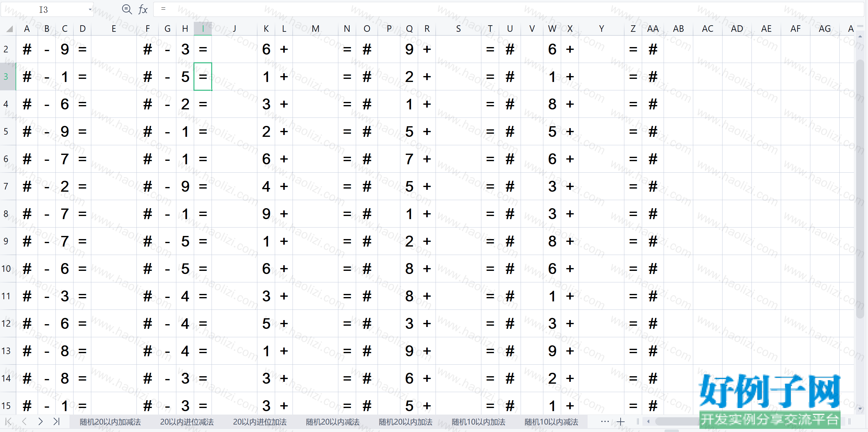
Task: Select the 随机10以内减法 sheet tab
Action: 551,422
